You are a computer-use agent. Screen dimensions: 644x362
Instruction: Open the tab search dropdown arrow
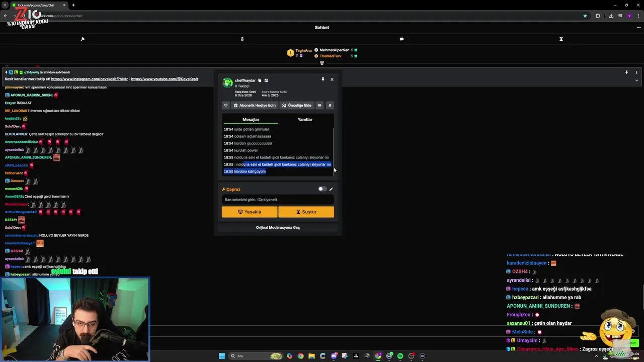(5, 5)
